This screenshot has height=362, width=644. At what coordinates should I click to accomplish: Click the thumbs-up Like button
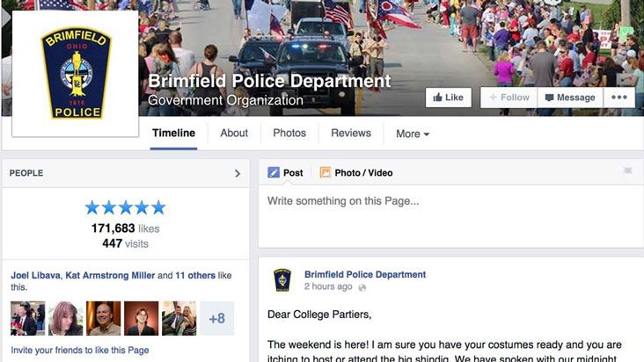click(448, 98)
